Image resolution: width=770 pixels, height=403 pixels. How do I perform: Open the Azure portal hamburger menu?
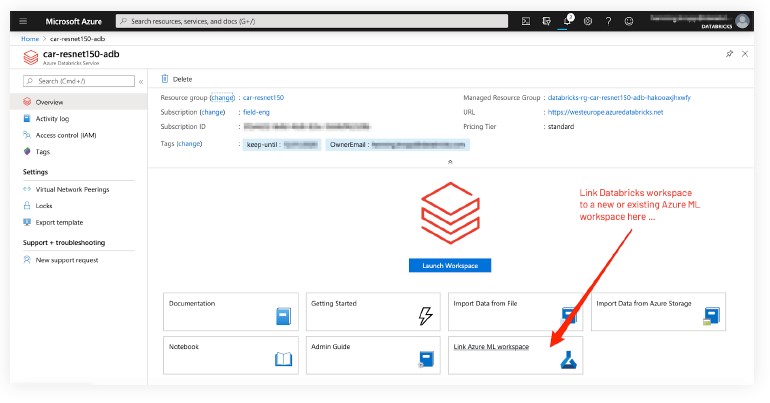pyautogui.click(x=23, y=21)
